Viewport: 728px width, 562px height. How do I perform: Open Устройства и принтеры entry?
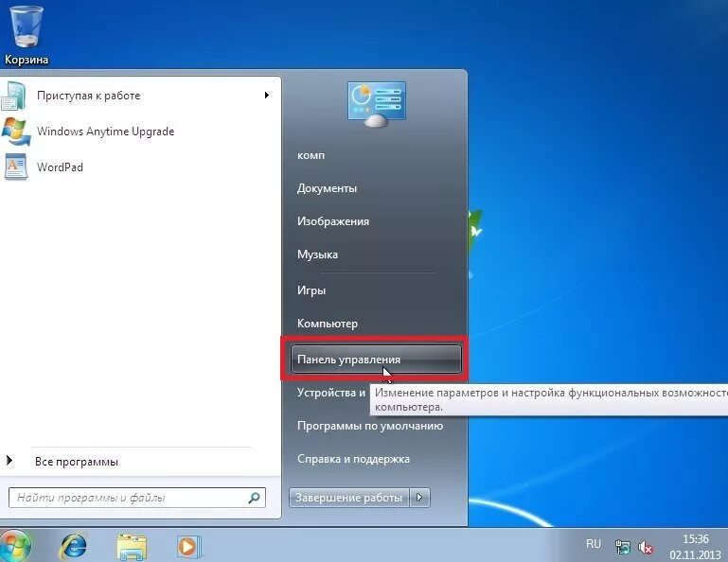[331, 393]
